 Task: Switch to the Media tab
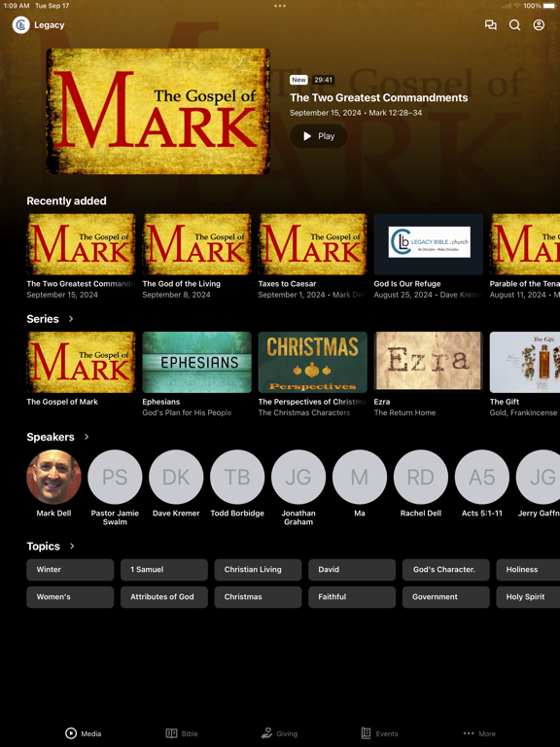tap(83, 733)
